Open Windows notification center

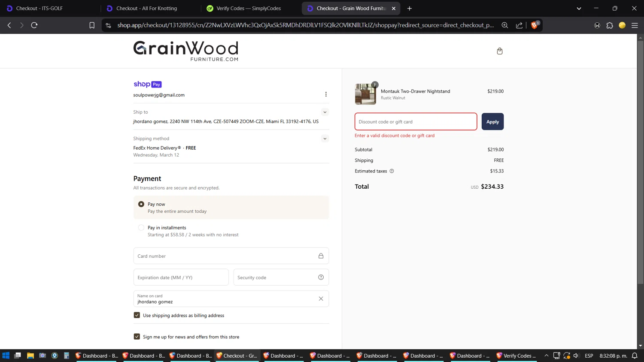tap(635, 356)
